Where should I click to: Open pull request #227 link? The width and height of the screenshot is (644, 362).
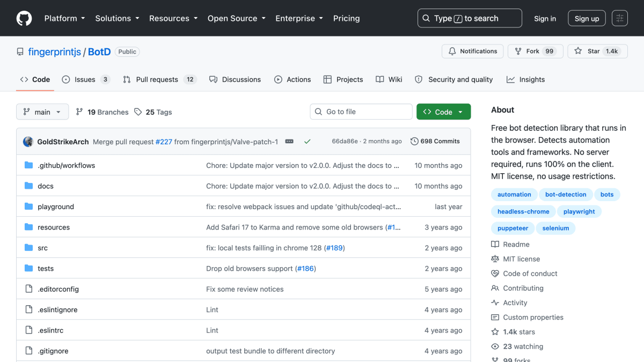pyautogui.click(x=164, y=142)
